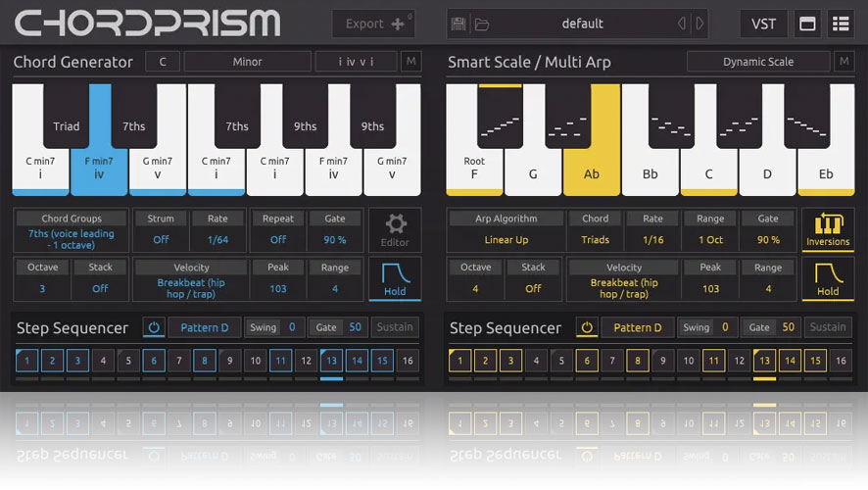Image resolution: width=868 pixels, height=490 pixels.
Task: Click the blue Swing value field
Action: (291, 328)
